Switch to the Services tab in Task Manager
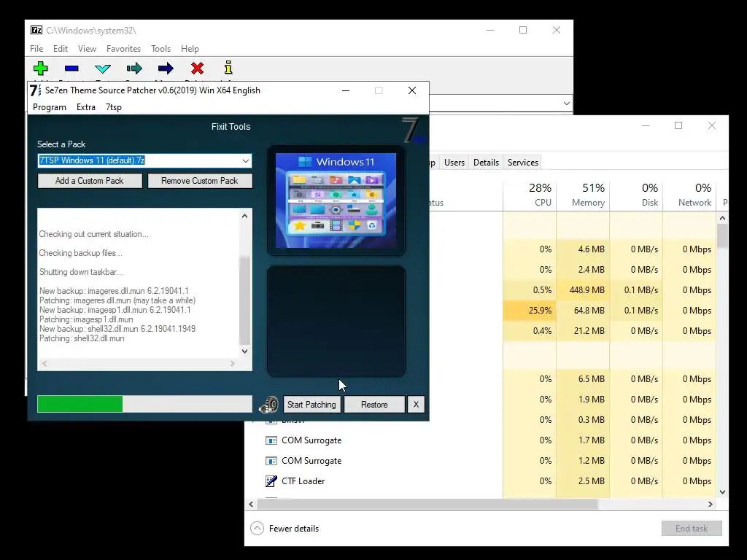Viewport: 747px width, 560px height. point(522,163)
